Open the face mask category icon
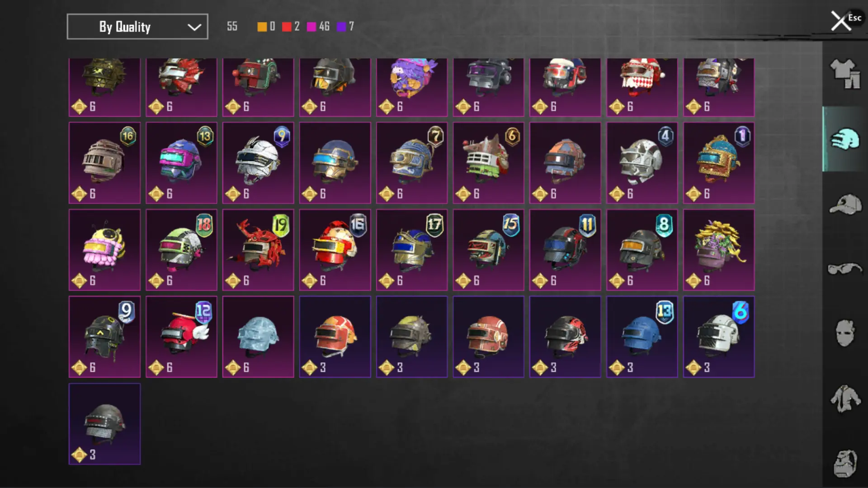The image size is (868, 488). 845,333
